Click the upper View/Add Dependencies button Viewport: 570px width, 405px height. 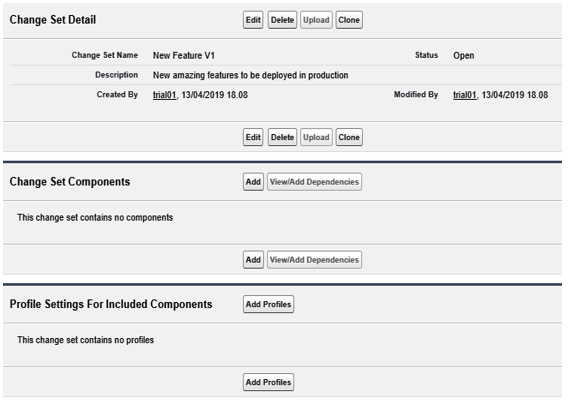[x=314, y=182]
